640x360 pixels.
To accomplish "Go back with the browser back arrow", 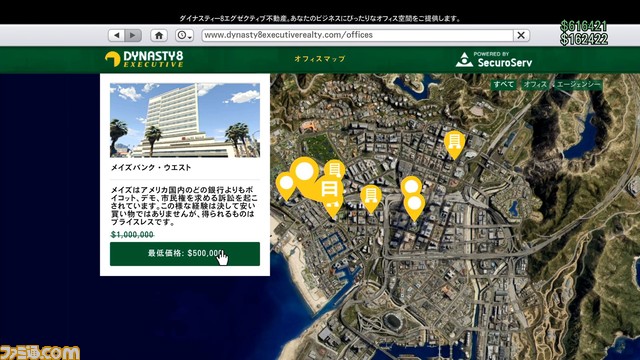I will tap(117, 36).
